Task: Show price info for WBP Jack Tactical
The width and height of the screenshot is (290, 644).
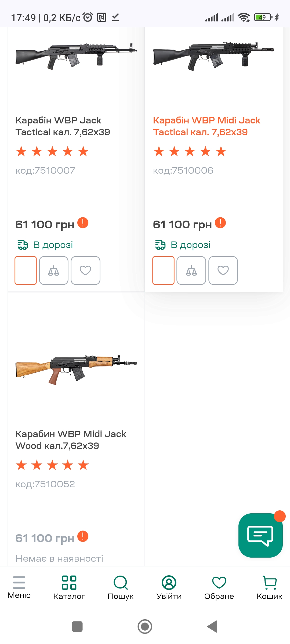Action: click(x=83, y=223)
